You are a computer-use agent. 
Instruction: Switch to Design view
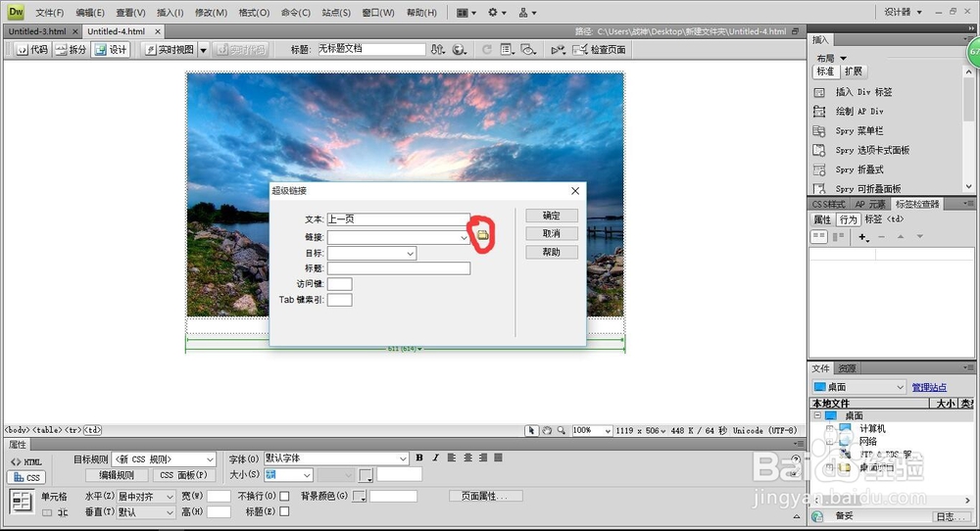coord(111,49)
